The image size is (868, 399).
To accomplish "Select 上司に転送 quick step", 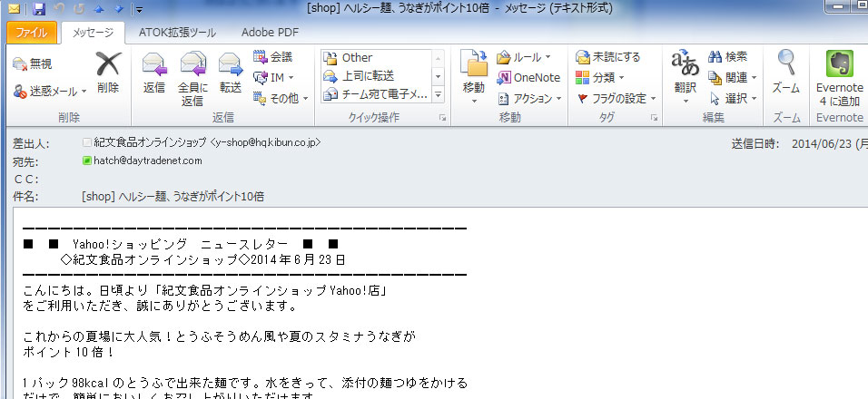I will click(x=377, y=75).
